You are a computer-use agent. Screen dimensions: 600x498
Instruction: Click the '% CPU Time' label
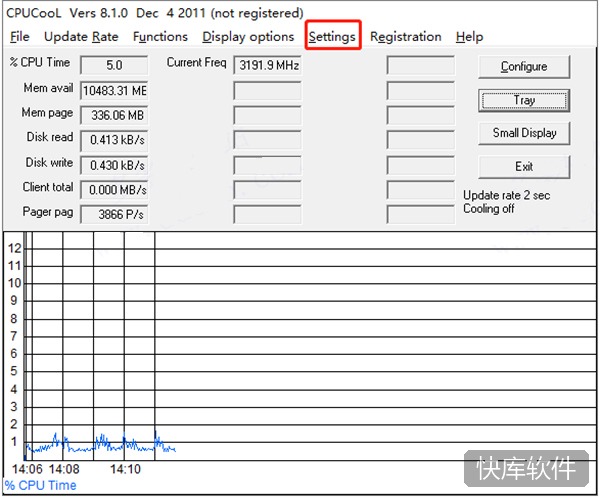pos(40,62)
